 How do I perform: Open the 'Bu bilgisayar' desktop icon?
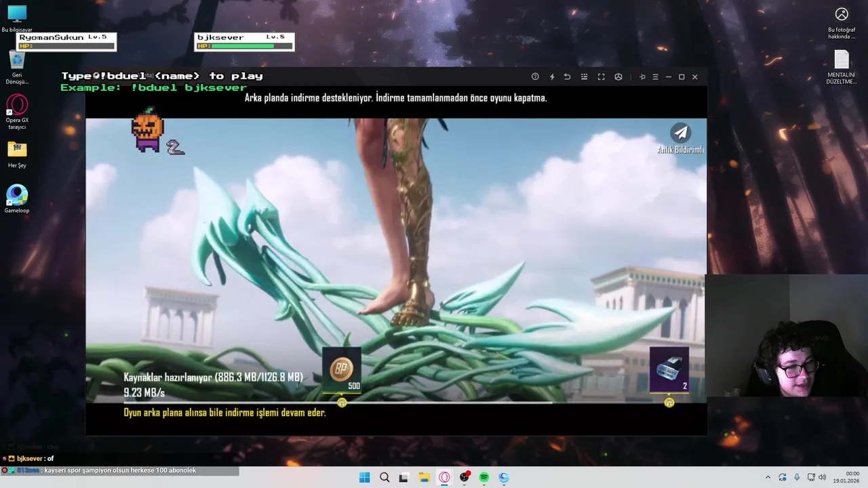(x=17, y=19)
